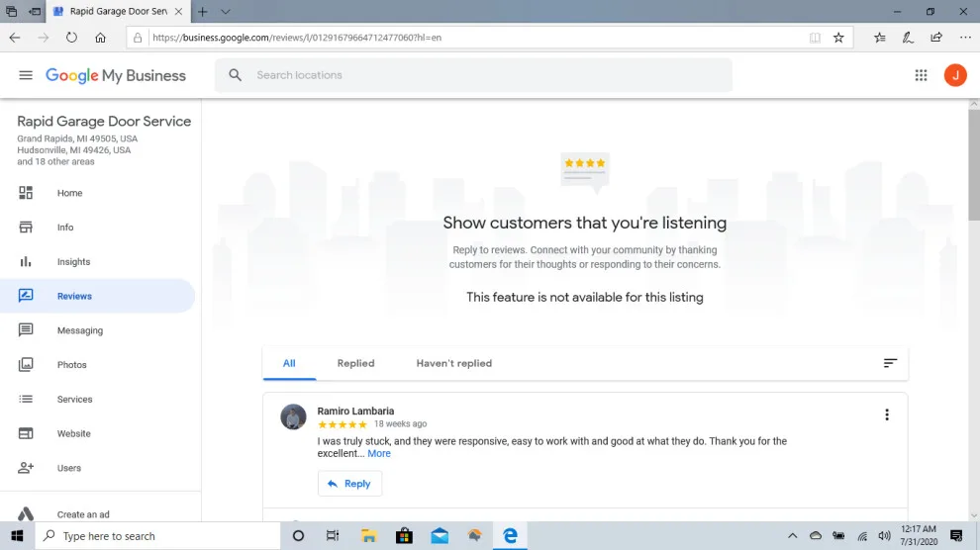Click the Insights bar chart icon
The image size is (980, 550).
tap(26, 261)
